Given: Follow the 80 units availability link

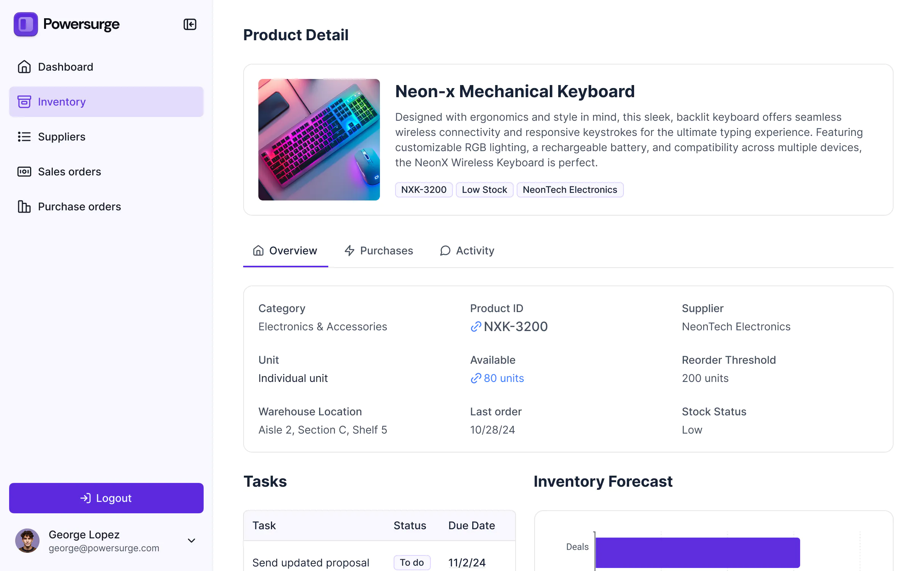Looking at the screenshot, I should point(503,378).
